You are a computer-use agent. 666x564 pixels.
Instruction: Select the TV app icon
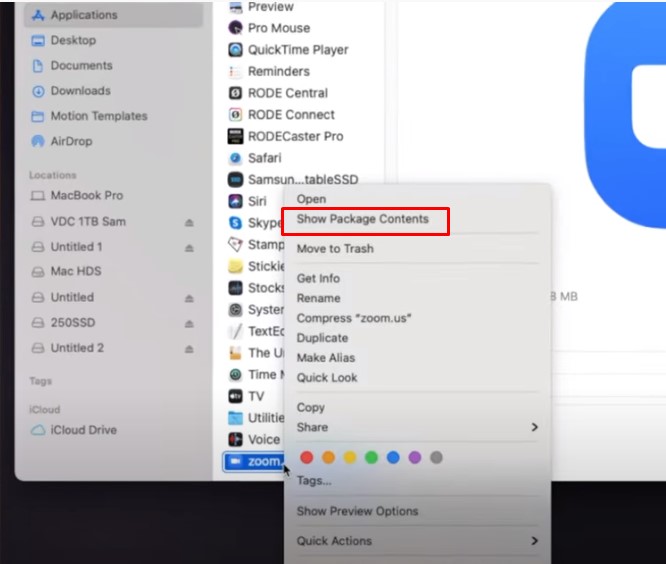[235, 396]
